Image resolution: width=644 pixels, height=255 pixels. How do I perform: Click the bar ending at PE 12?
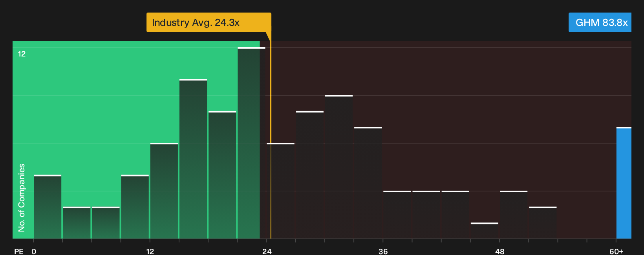point(135,207)
